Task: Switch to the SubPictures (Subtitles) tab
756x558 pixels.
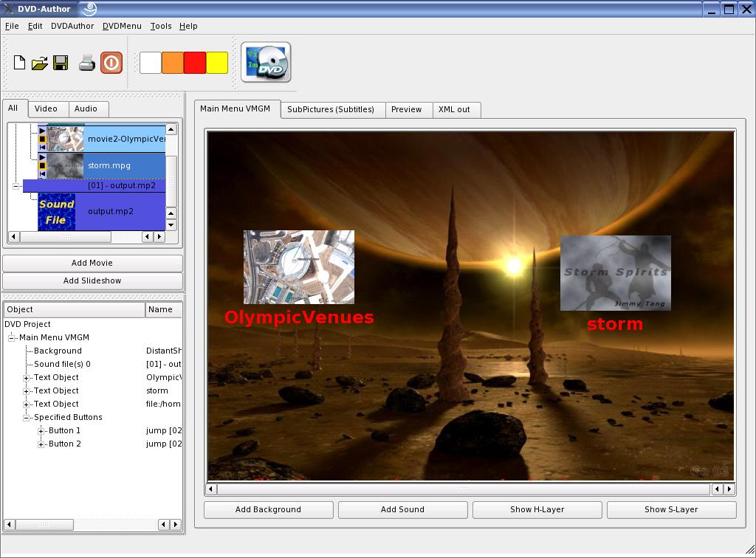Action: coord(330,109)
